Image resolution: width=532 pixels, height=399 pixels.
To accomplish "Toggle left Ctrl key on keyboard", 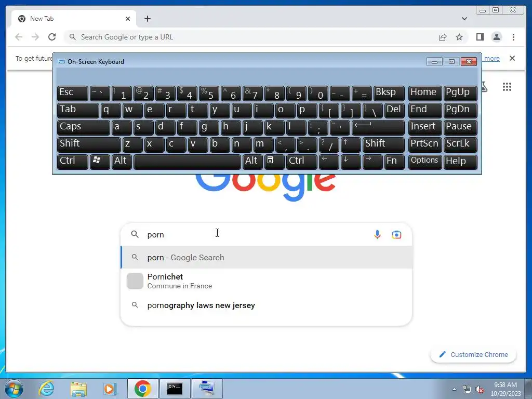I will coord(73,162).
